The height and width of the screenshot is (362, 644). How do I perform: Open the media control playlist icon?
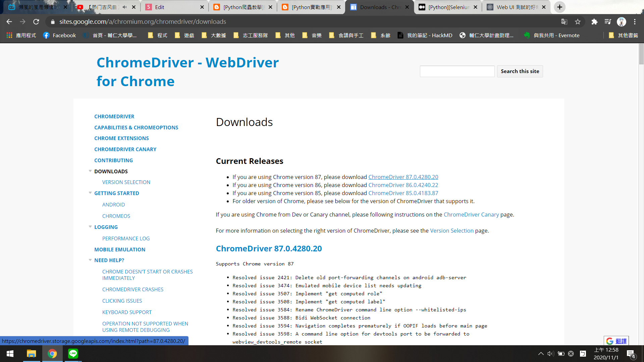click(608, 22)
